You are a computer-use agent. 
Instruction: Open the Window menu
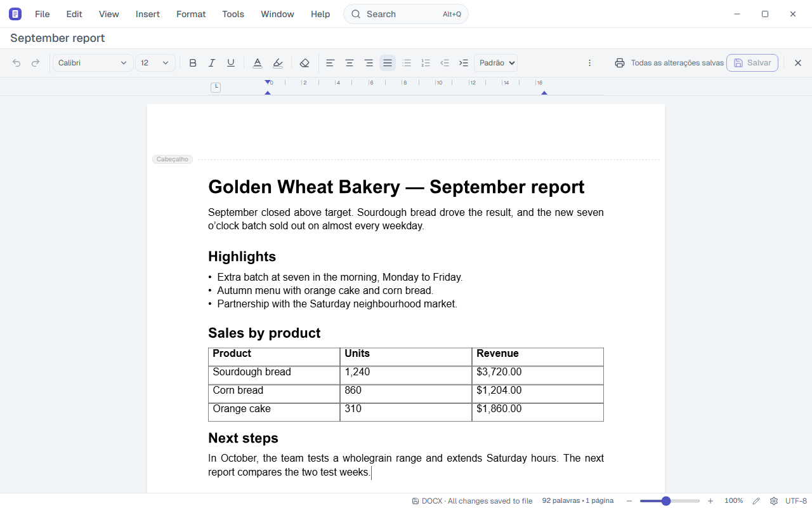tap(278, 14)
